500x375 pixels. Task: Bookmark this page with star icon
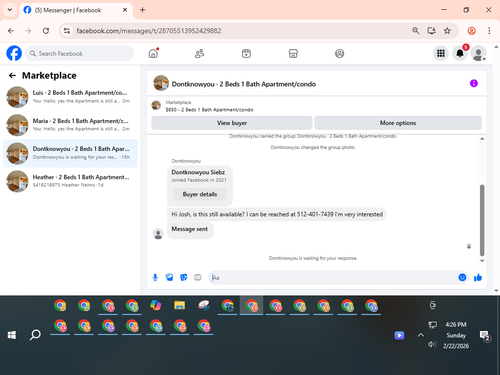447,31
